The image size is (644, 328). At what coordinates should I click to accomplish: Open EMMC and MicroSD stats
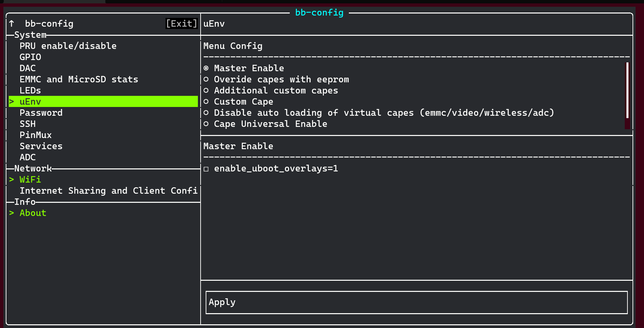coord(79,79)
